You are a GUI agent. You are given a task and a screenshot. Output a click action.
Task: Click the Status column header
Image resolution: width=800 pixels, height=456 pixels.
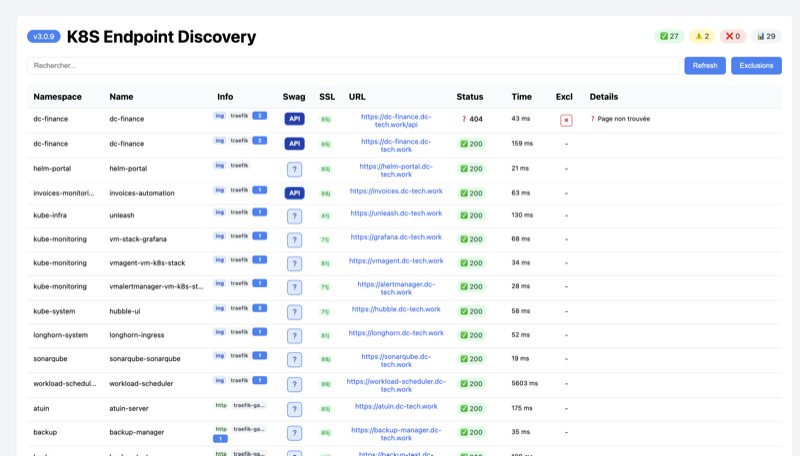click(x=470, y=97)
